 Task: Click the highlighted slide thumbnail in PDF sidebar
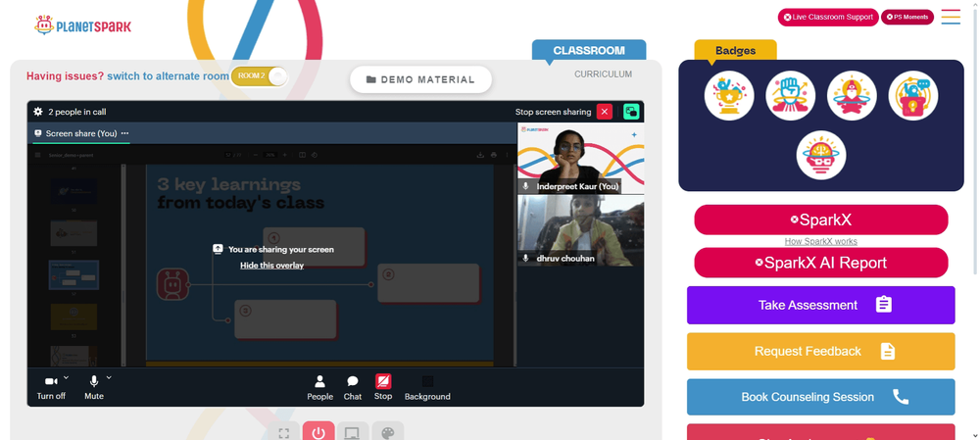[73, 275]
